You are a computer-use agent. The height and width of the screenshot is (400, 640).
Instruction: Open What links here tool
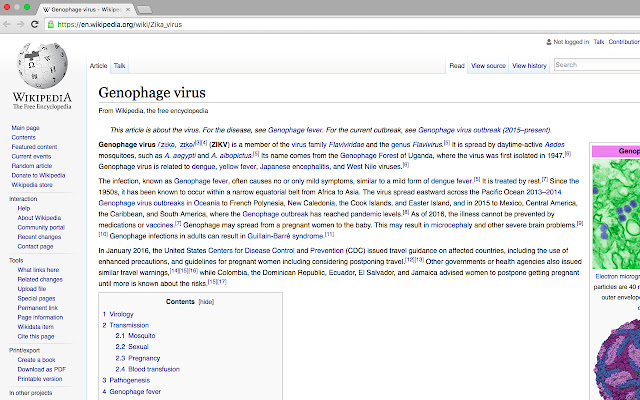coord(38,270)
